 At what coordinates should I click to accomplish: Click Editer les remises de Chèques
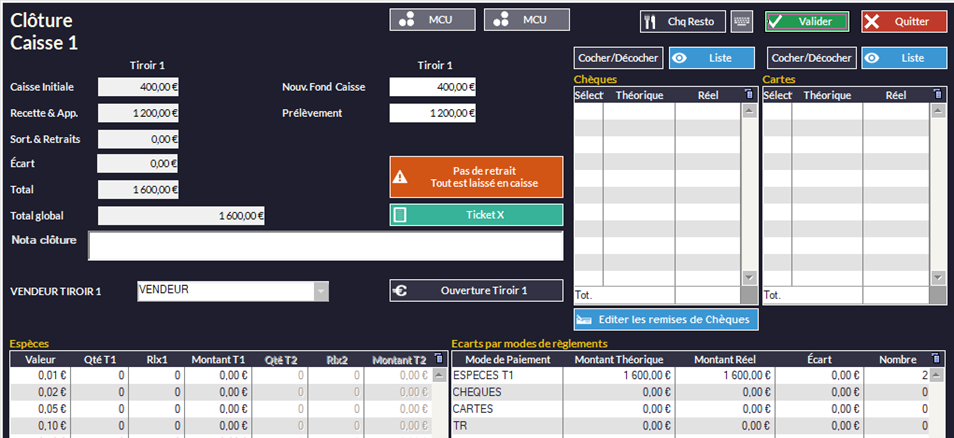666,319
